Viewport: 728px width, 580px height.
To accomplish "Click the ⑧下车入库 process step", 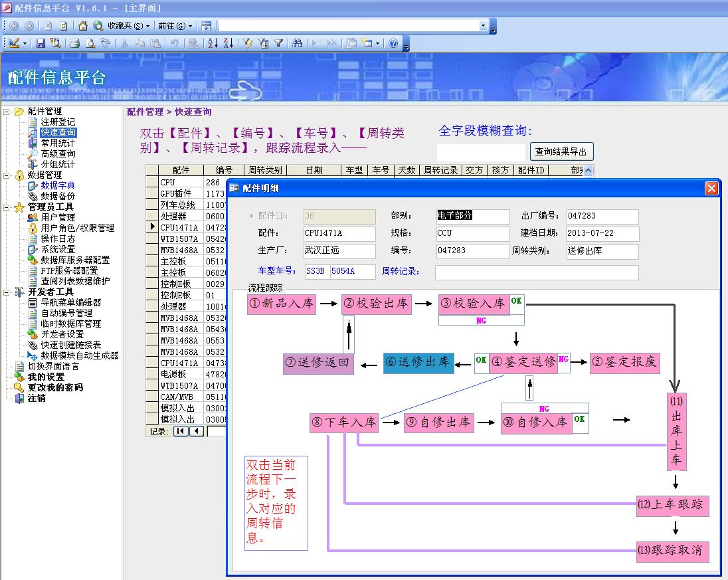I will pos(344,423).
